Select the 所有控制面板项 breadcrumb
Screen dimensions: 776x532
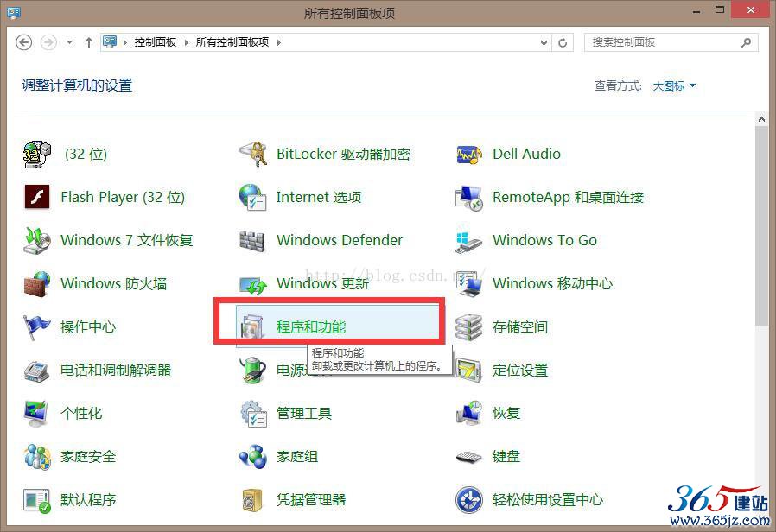pos(232,42)
